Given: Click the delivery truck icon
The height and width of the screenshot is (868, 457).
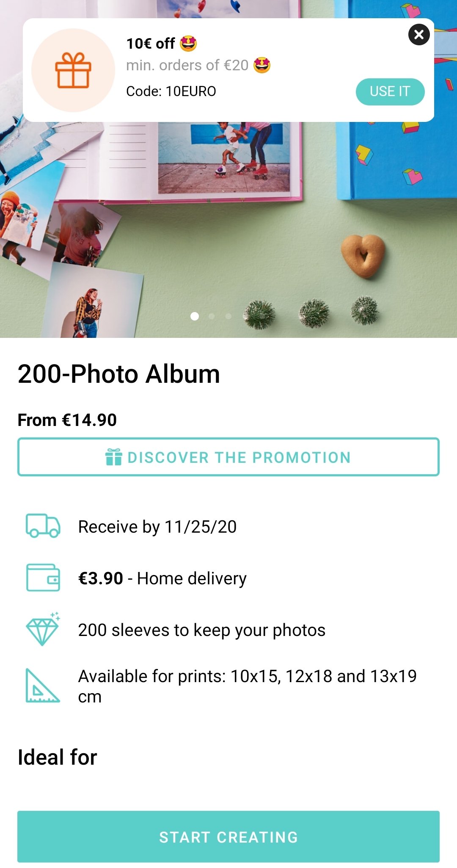Looking at the screenshot, I should tap(43, 526).
